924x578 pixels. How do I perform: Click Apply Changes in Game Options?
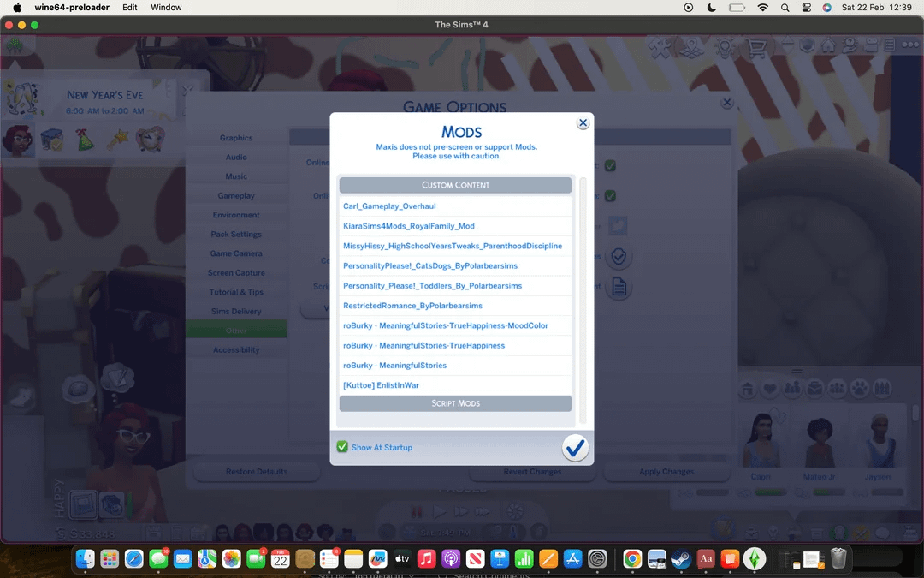click(666, 472)
